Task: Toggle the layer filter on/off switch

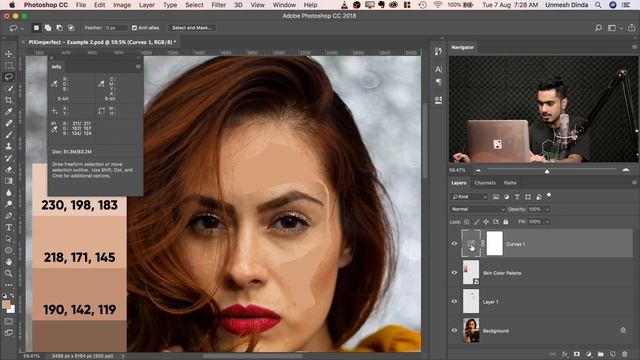Action: [549, 196]
